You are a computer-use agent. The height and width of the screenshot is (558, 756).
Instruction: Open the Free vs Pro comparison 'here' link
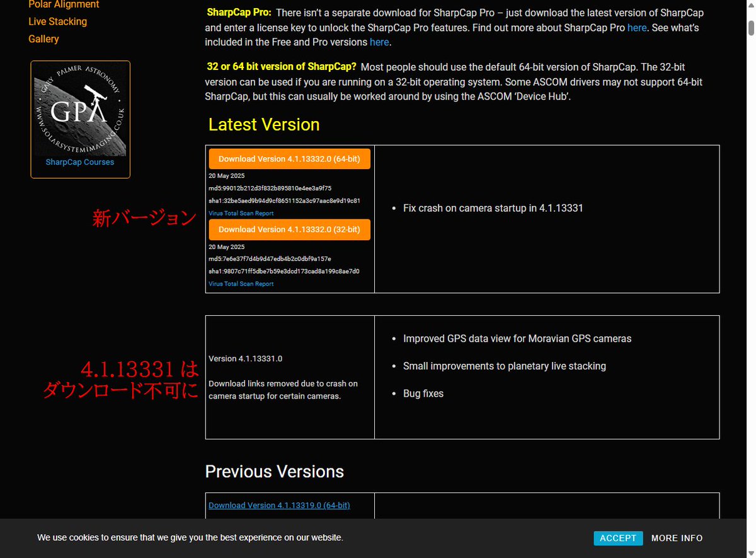(379, 42)
